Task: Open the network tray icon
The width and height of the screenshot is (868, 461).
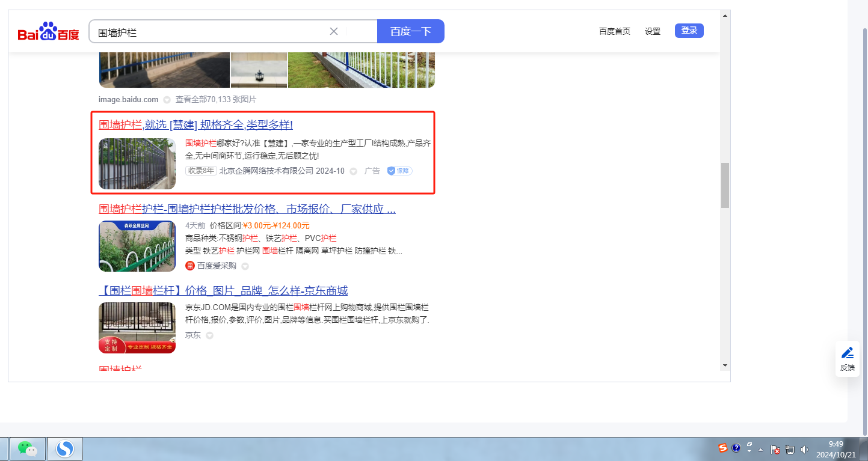Action: click(790, 450)
